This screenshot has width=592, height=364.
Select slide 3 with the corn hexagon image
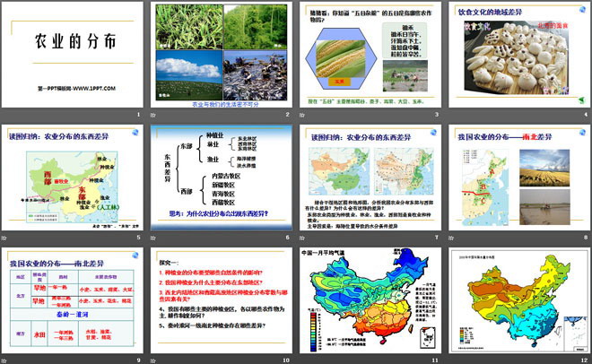tap(370, 55)
